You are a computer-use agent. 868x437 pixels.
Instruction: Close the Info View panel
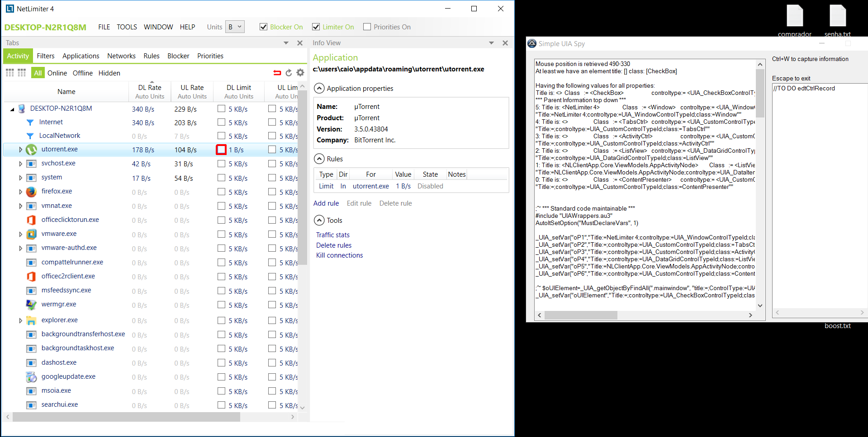(x=505, y=43)
